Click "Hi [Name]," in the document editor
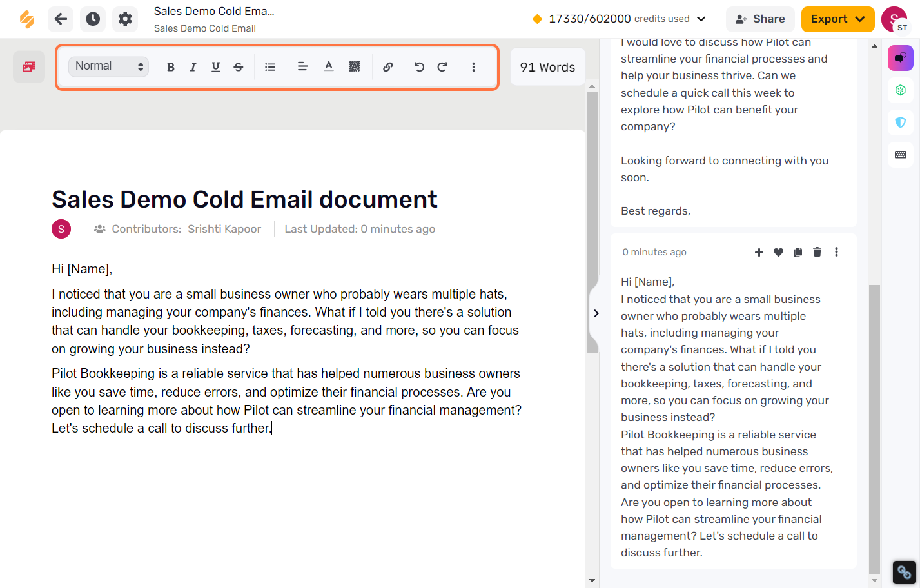This screenshot has width=920, height=588. [82, 269]
